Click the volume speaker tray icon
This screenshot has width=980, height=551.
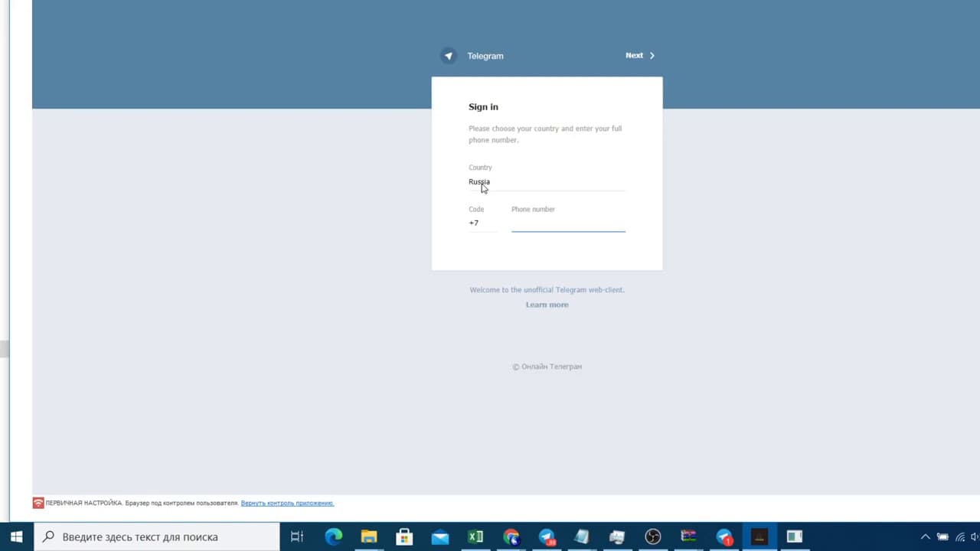point(975,536)
